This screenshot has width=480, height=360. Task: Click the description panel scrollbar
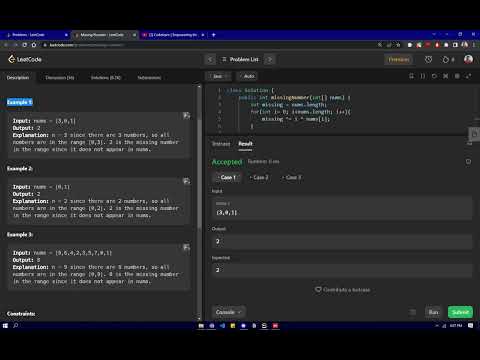tap(199, 173)
